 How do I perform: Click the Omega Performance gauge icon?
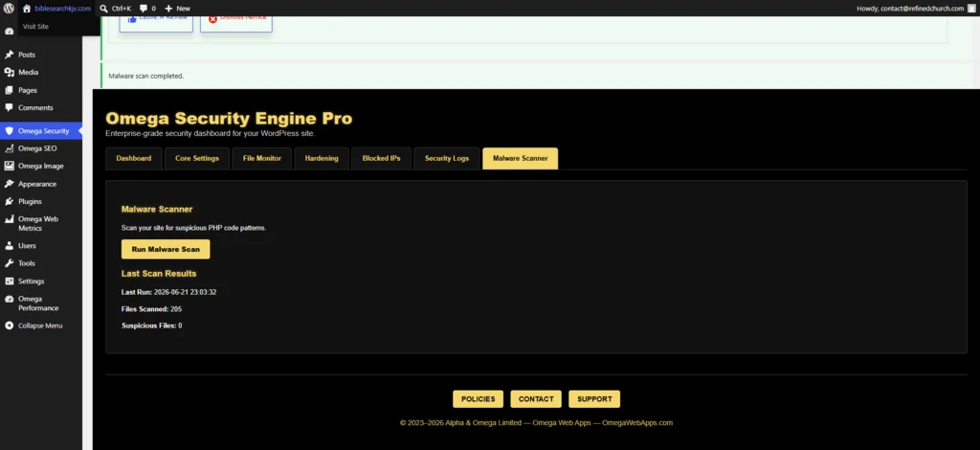[9, 299]
